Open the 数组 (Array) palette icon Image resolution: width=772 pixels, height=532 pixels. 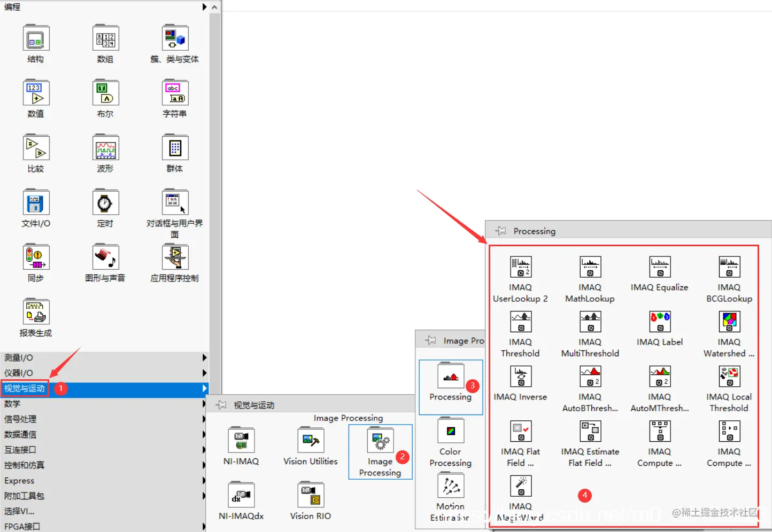click(105, 38)
